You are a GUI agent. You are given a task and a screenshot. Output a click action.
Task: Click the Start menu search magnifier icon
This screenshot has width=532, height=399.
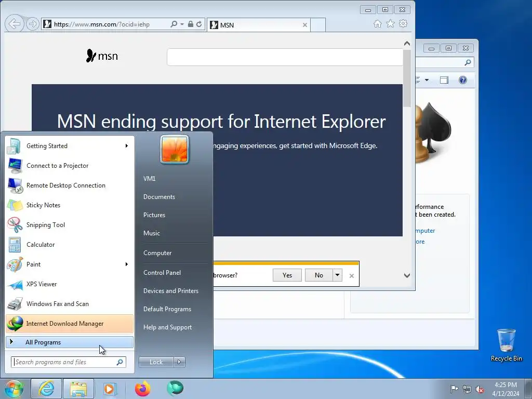(x=120, y=362)
